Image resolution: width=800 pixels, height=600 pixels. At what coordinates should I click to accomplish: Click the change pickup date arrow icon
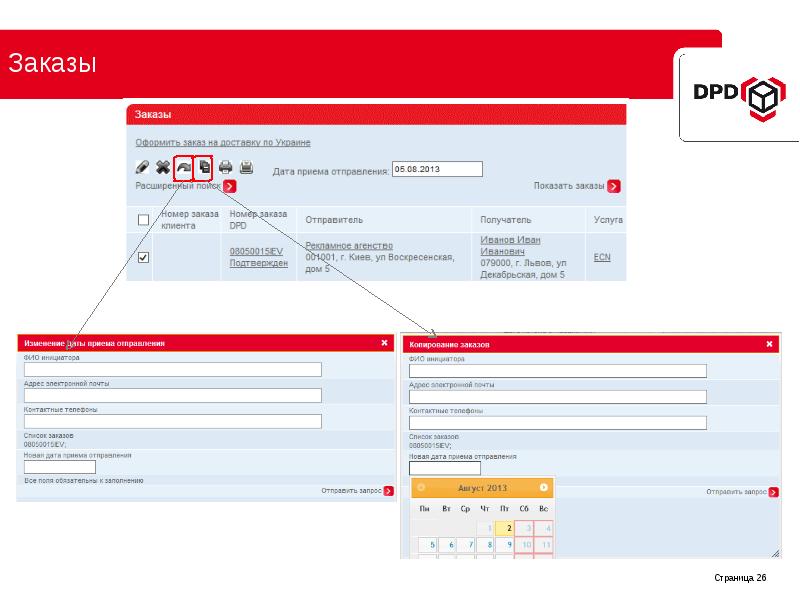183,168
